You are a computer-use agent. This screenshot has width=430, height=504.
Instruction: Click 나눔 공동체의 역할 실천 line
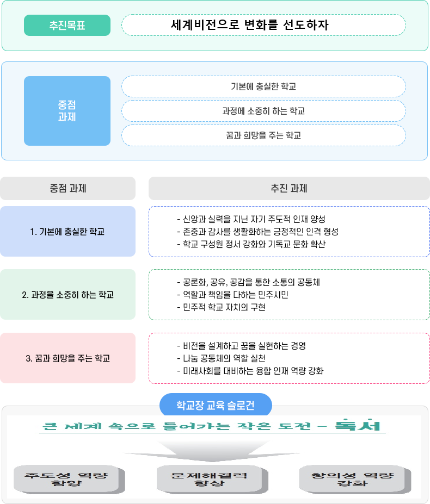click(221, 358)
